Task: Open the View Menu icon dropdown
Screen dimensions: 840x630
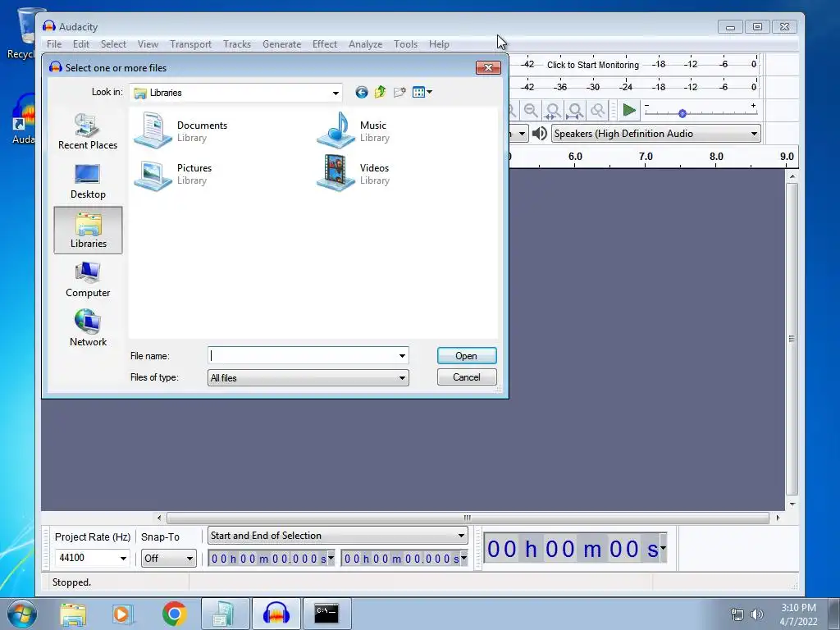Action: [422, 92]
